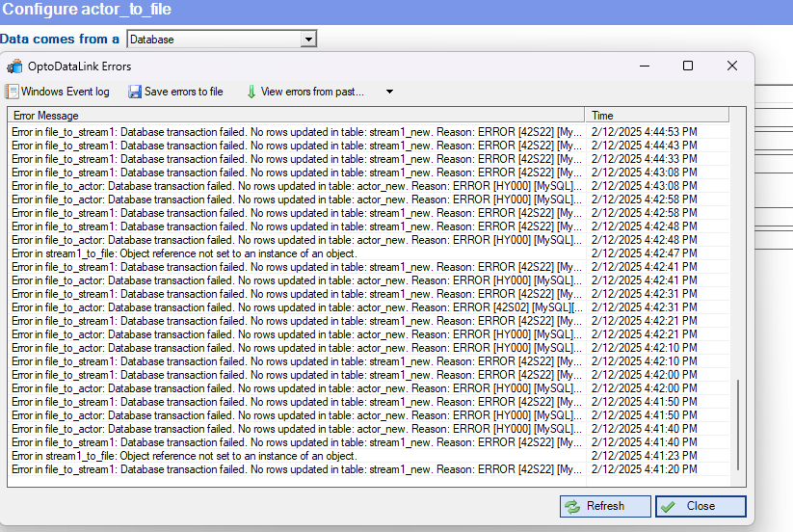
Task: Click the 'Data comes from a' label
Action: [59, 39]
